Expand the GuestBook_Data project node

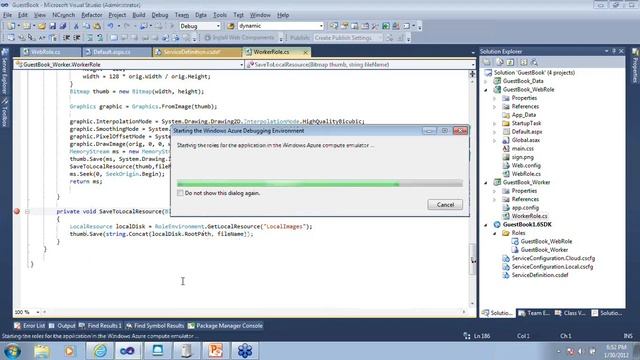(x=486, y=81)
